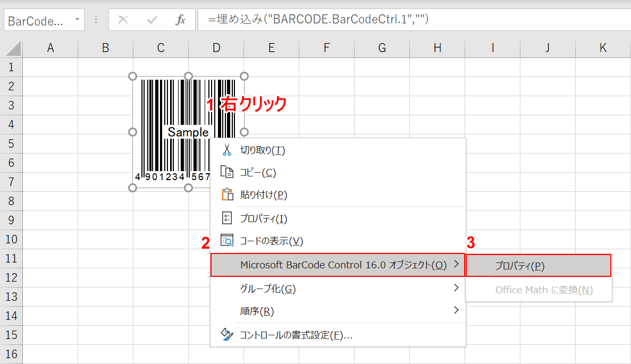Click the Select All corner triangle
This screenshot has width=631, height=364.
tap(14, 48)
